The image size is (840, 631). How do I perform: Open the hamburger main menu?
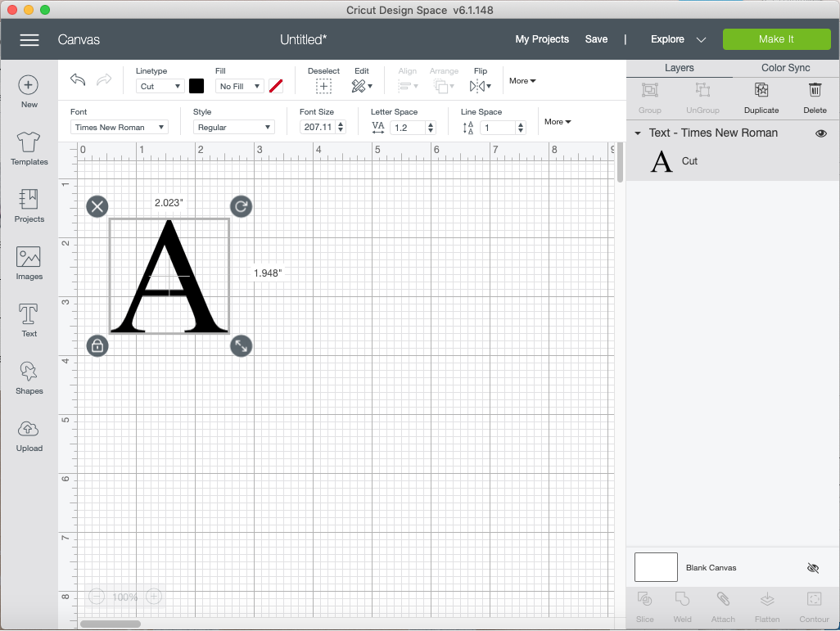pos(29,39)
